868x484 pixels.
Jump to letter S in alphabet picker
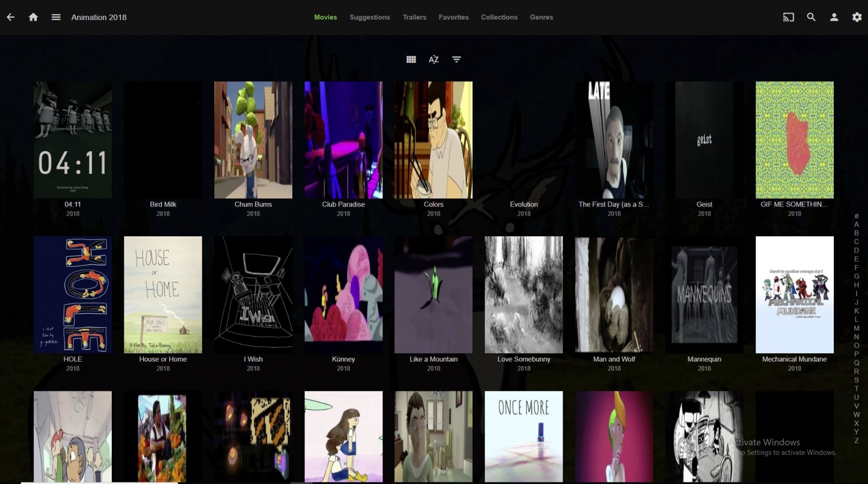click(x=857, y=380)
